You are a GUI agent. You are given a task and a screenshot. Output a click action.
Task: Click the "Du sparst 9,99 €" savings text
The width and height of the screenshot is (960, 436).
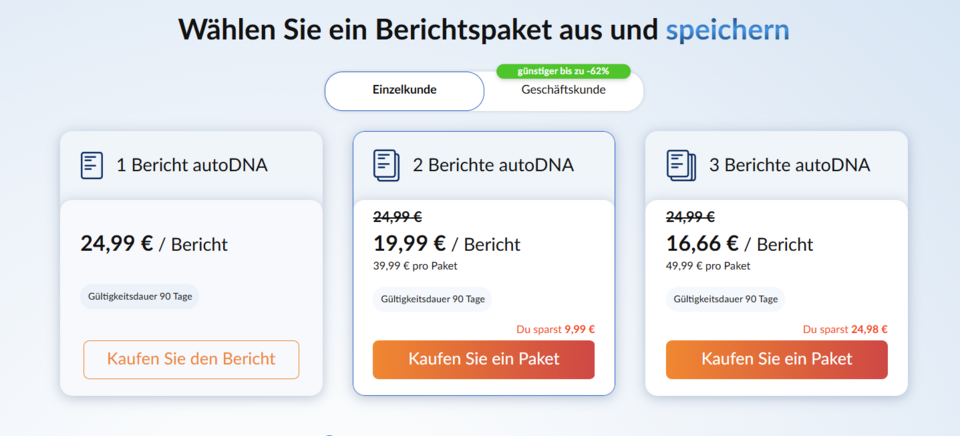coord(555,329)
